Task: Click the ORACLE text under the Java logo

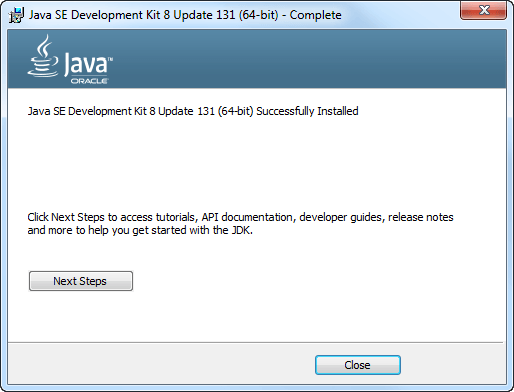Action: click(89, 81)
